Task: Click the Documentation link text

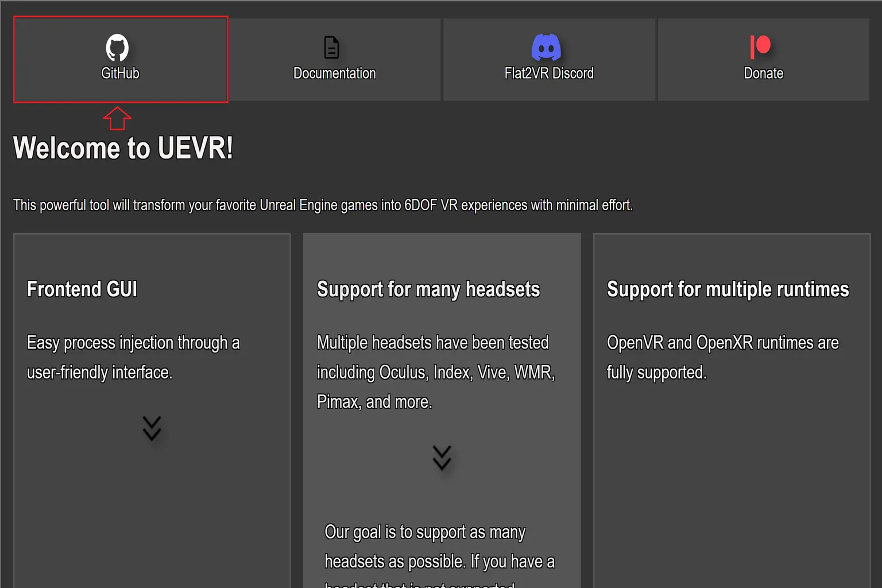Action: click(x=334, y=73)
